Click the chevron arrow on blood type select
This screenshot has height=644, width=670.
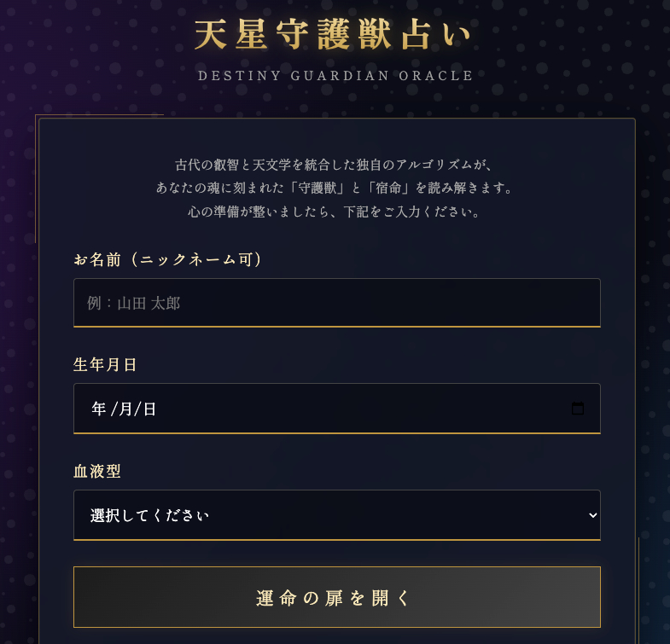pos(592,515)
